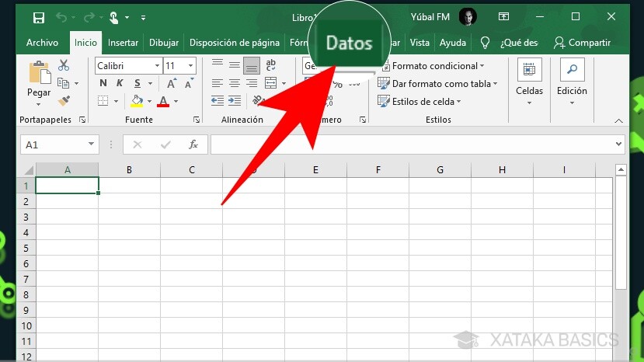Align text to top icon
The width and height of the screenshot is (644, 362).
tap(218, 63)
